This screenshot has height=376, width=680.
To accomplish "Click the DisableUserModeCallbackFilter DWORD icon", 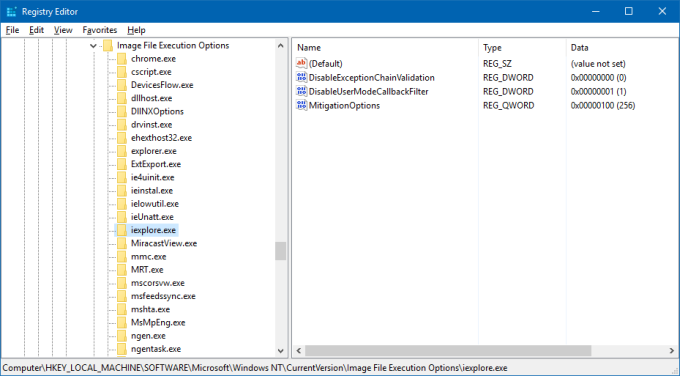I will click(301, 91).
